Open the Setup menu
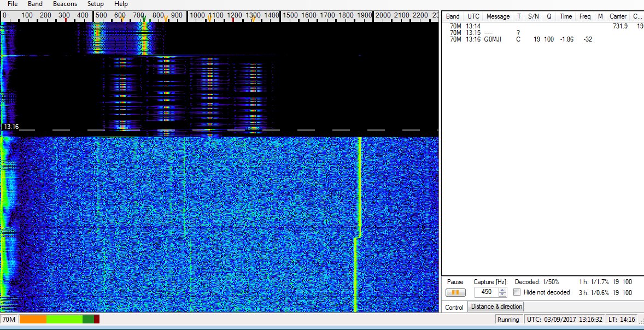Image resolution: width=644 pixels, height=330 pixels. (x=95, y=4)
